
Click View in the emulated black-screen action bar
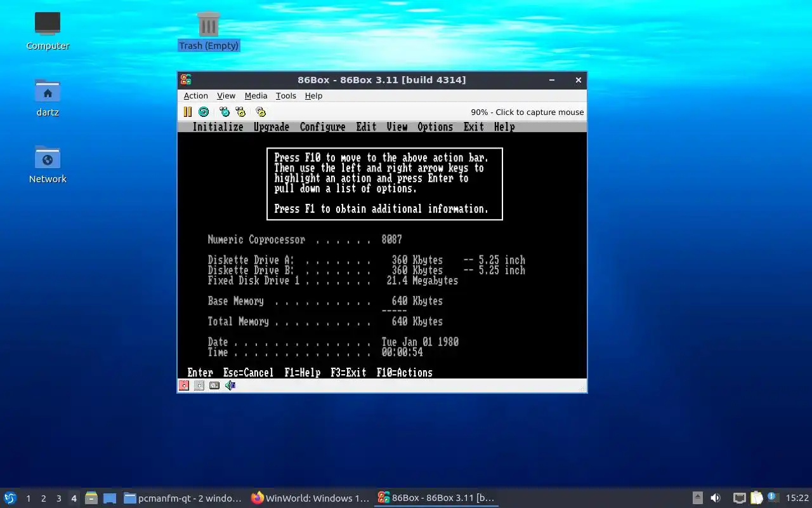[x=397, y=127]
